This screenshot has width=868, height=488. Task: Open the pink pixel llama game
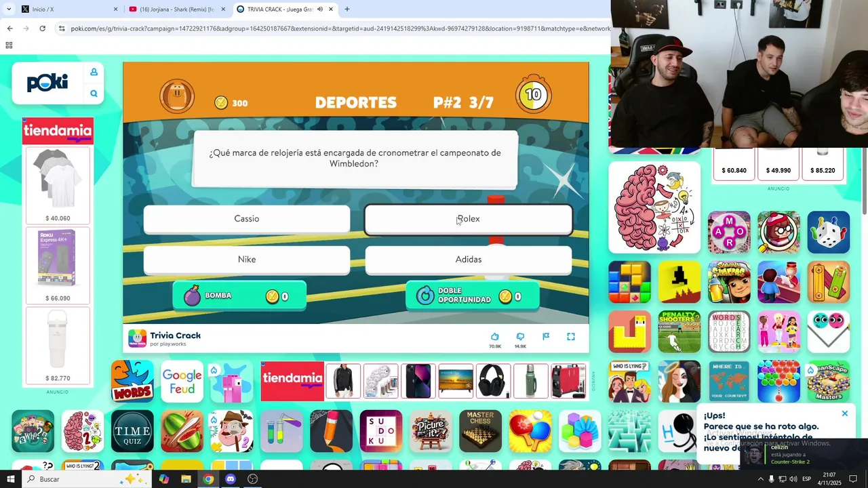click(x=231, y=381)
